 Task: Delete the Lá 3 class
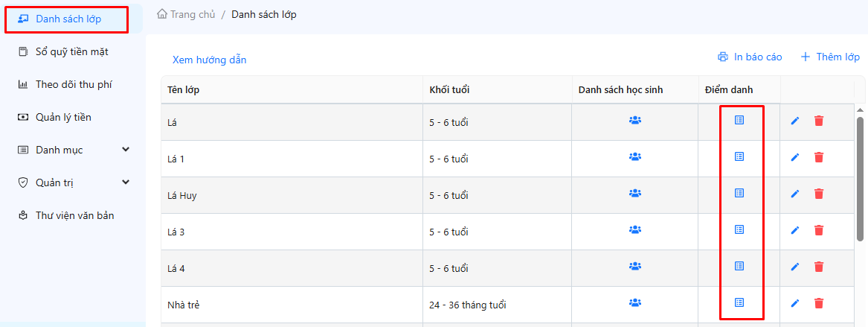pos(819,230)
